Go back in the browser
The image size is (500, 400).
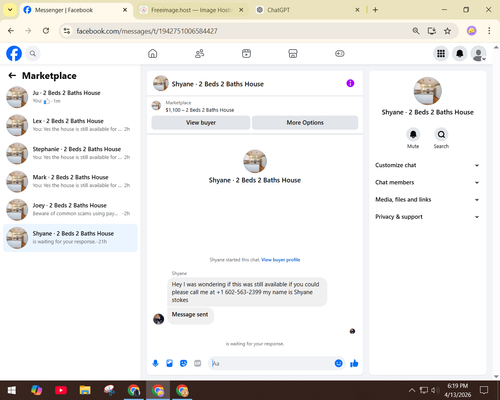point(11,31)
